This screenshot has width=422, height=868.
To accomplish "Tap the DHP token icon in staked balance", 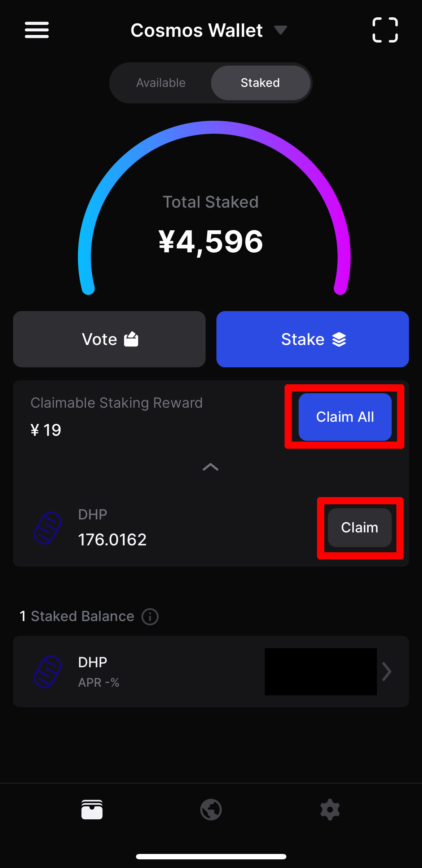I will [47, 672].
